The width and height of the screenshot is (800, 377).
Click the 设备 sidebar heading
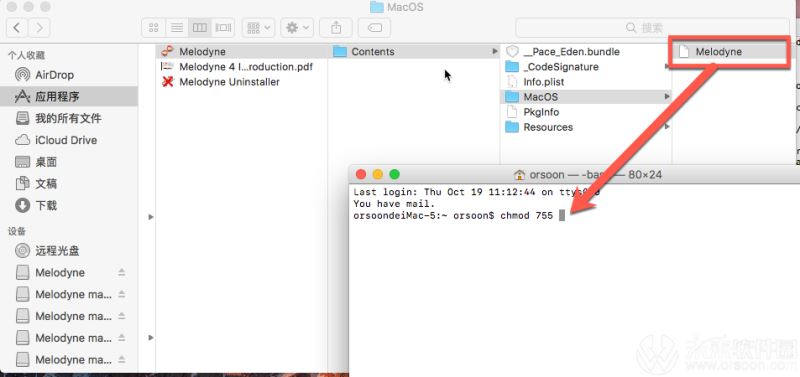pyautogui.click(x=16, y=231)
